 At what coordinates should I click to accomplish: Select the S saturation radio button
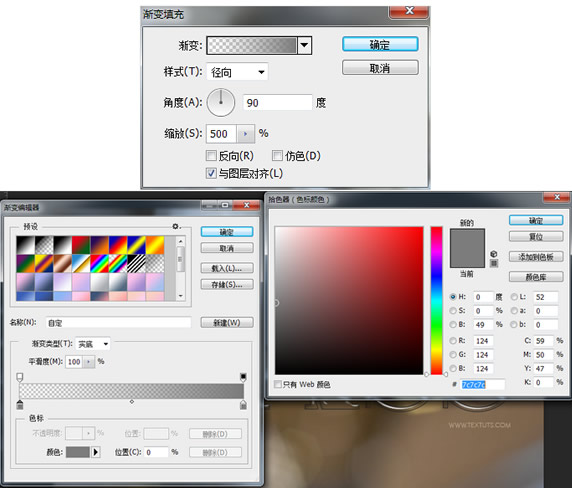(x=453, y=311)
